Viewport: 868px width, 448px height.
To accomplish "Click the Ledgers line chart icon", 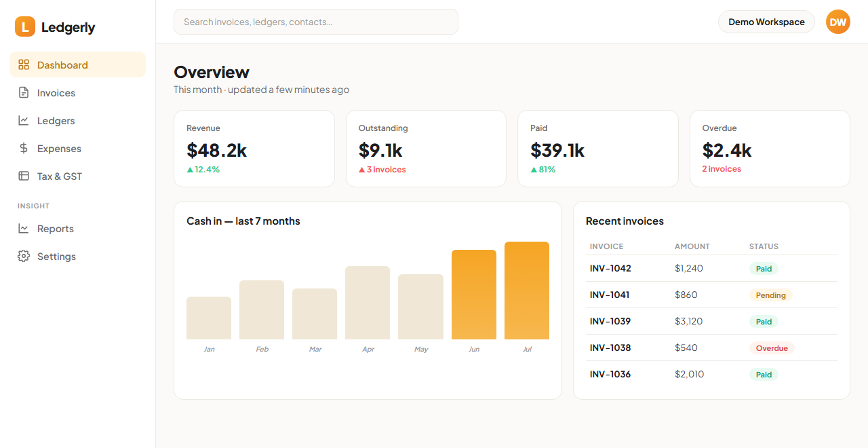I will click(24, 120).
